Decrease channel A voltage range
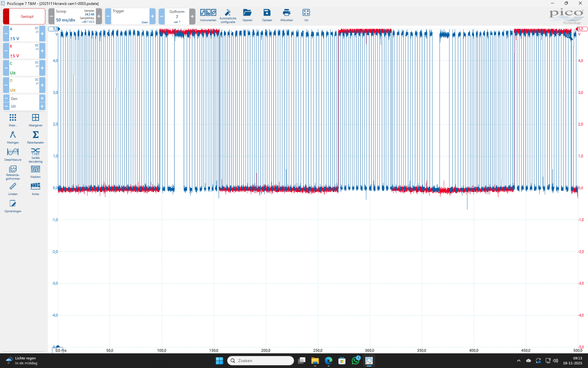Image resolution: width=588 pixels, height=368 pixels. (6, 33)
